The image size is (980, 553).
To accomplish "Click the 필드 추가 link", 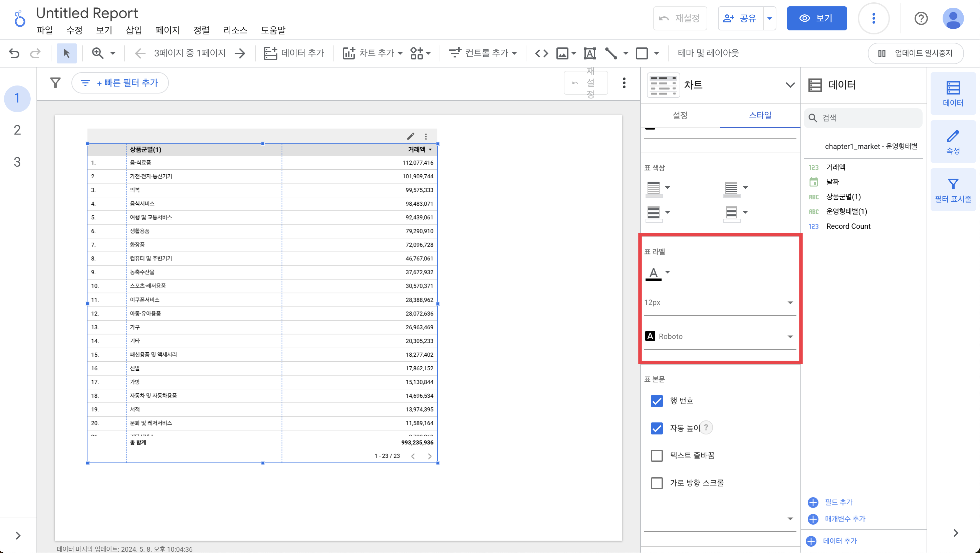I will tap(838, 502).
